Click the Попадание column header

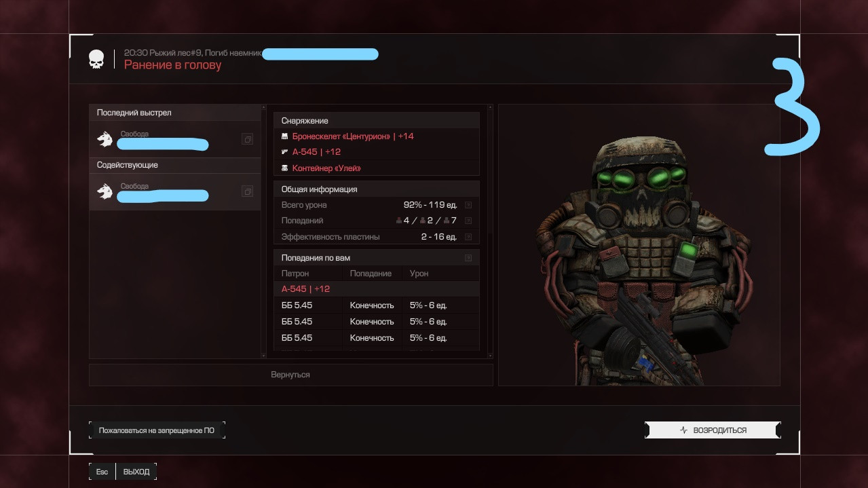[371, 274]
